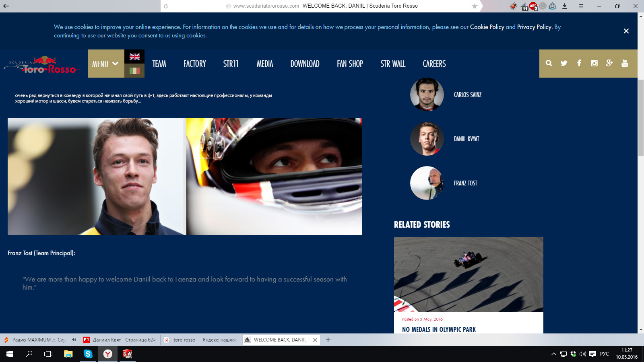Switch keyboard language РУС indicator

605,354
